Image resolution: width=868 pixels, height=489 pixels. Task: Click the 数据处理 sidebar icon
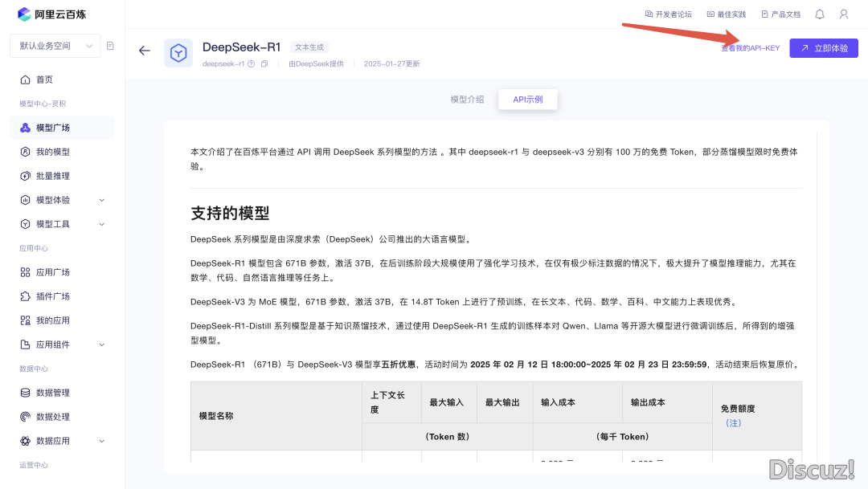(x=25, y=417)
